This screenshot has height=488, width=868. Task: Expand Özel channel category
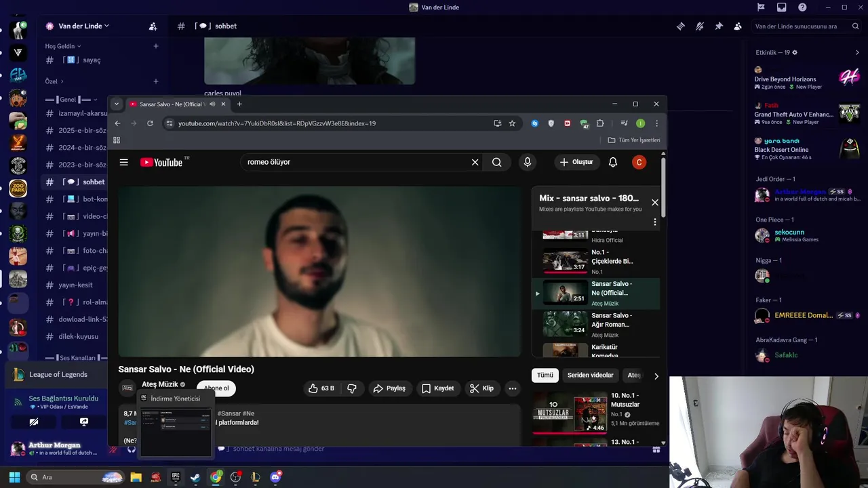pyautogui.click(x=54, y=81)
